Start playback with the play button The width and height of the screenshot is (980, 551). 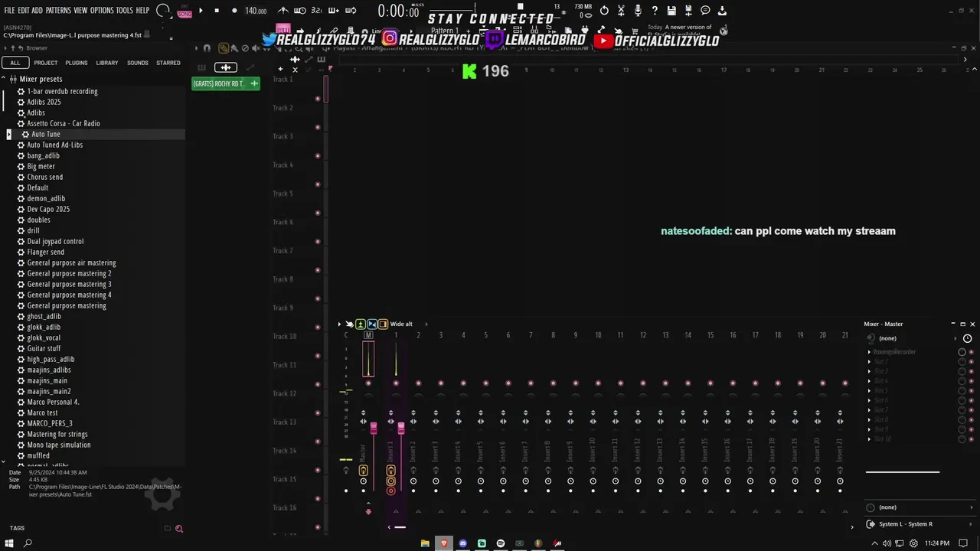(x=201, y=11)
